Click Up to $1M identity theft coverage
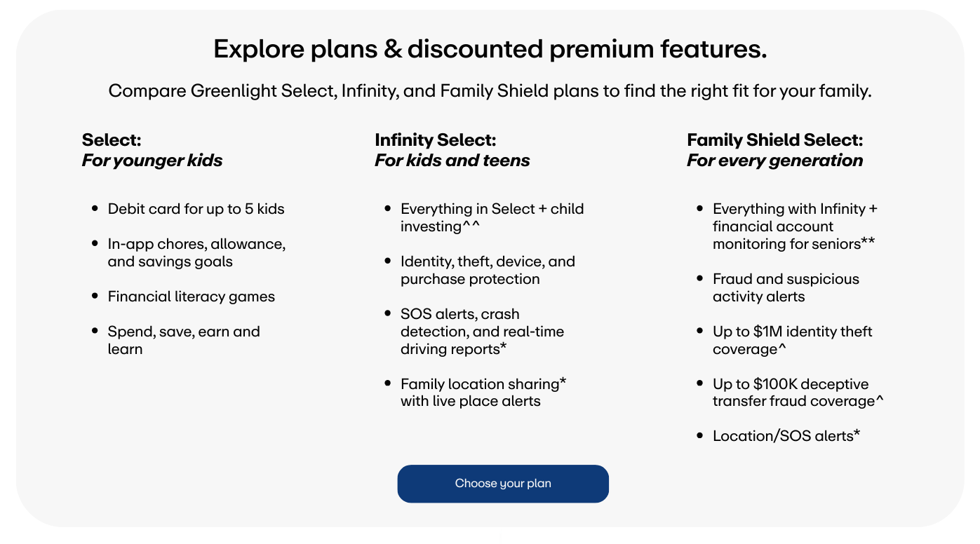980x544 pixels. [x=793, y=340]
